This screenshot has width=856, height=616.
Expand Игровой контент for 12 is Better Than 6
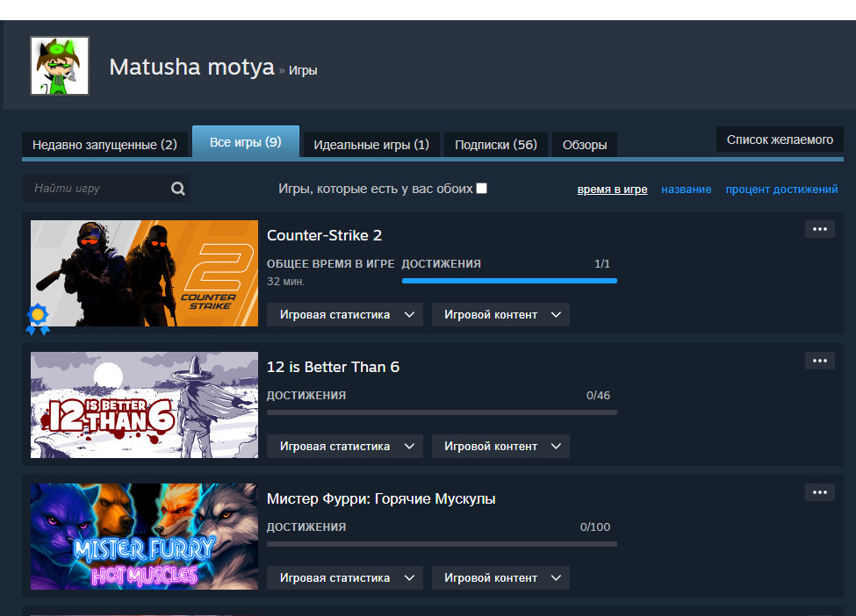pyautogui.click(x=500, y=447)
